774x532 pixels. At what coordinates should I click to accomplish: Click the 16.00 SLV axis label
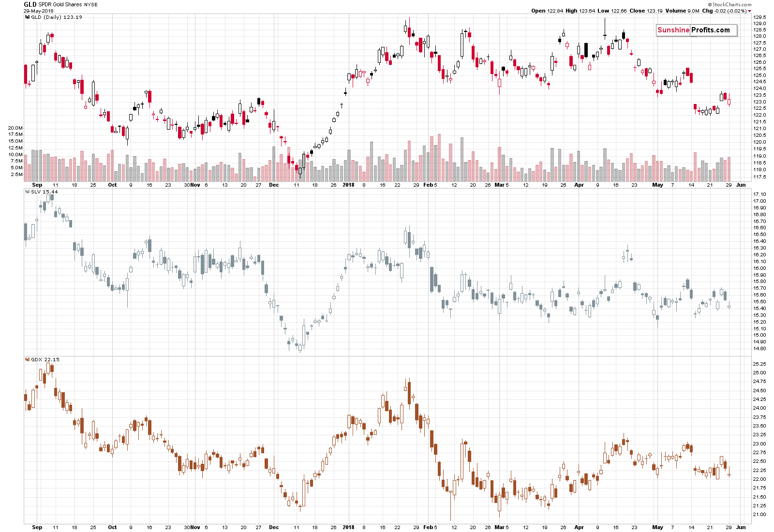point(759,268)
